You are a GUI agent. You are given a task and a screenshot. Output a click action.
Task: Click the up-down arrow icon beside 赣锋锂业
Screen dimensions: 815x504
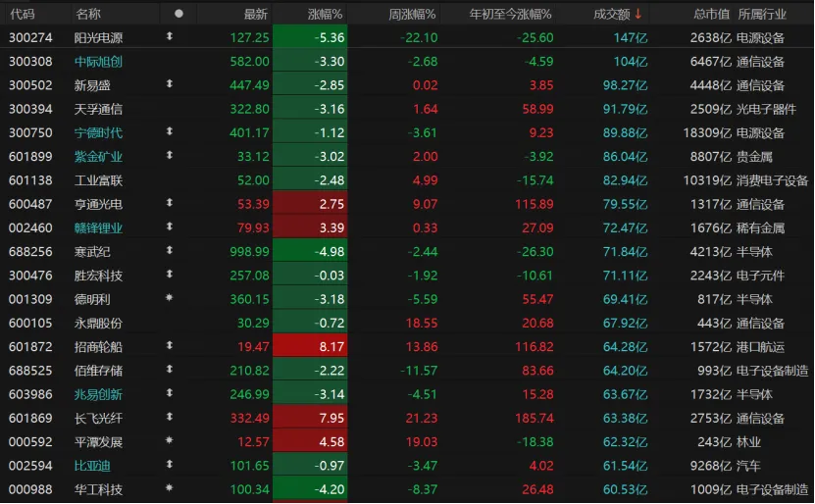pyautogui.click(x=170, y=227)
